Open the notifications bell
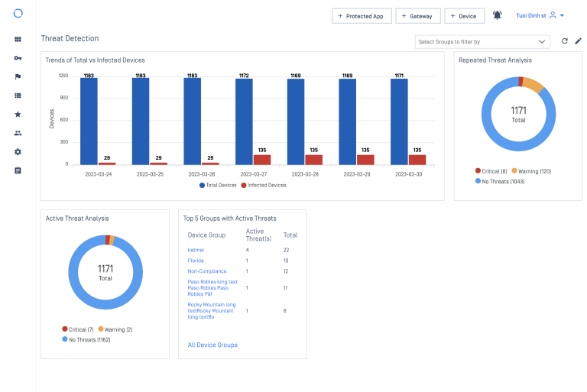The image size is (587, 392). coord(498,15)
